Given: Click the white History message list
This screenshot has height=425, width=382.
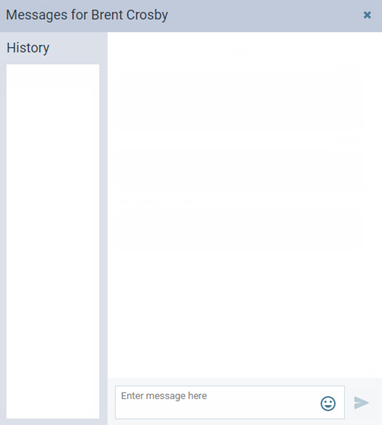Looking at the screenshot, I should [53, 241].
